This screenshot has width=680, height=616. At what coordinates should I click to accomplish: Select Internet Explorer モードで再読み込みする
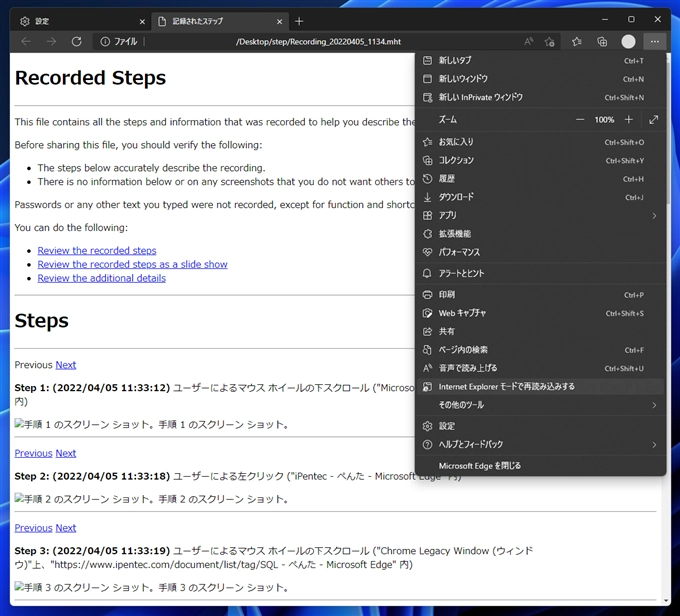[x=506, y=386]
